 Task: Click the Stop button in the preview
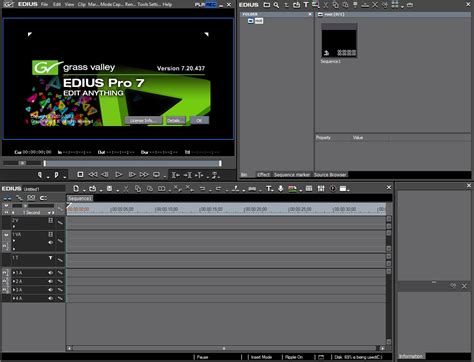coord(80,174)
